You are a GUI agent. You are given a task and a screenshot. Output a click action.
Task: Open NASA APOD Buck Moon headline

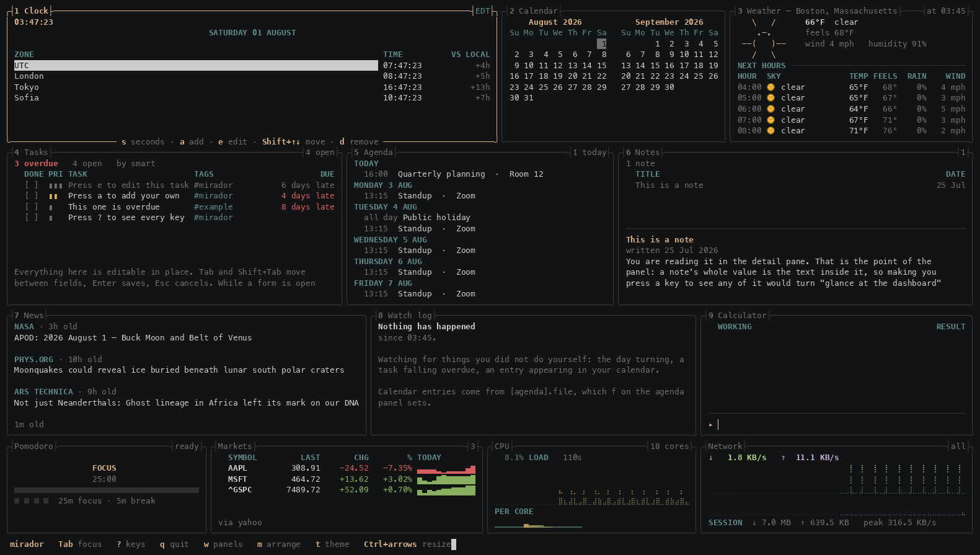click(133, 338)
